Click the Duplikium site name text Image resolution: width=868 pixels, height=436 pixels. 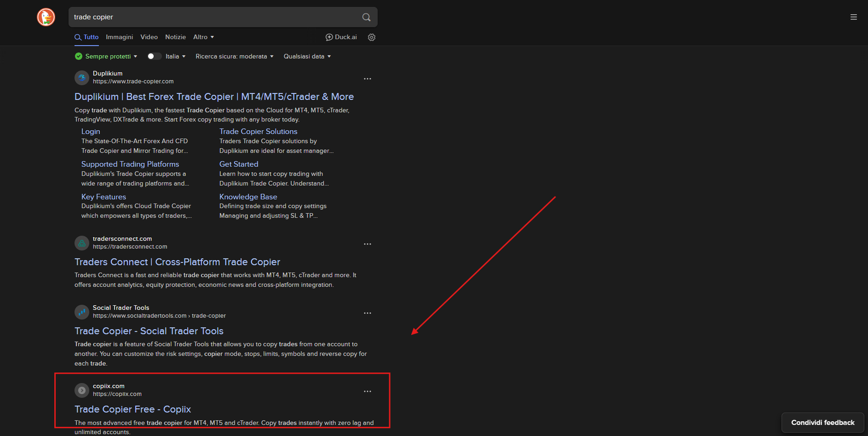(107, 73)
